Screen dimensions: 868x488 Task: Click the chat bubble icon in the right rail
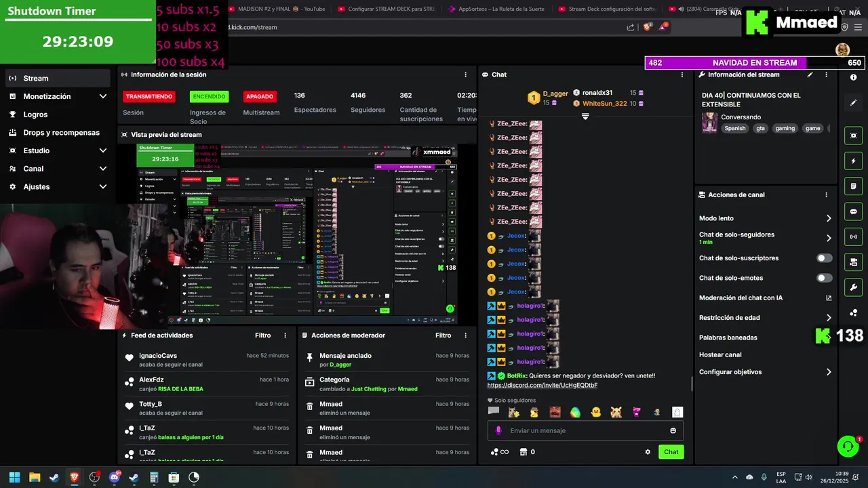click(x=853, y=211)
